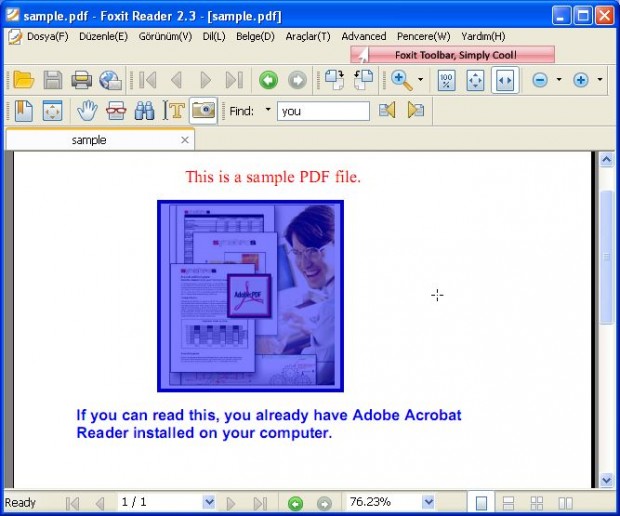Find previous occurrence arrow icon
This screenshot has width=620, height=516.
pyautogui.click(x=387, y=110)
